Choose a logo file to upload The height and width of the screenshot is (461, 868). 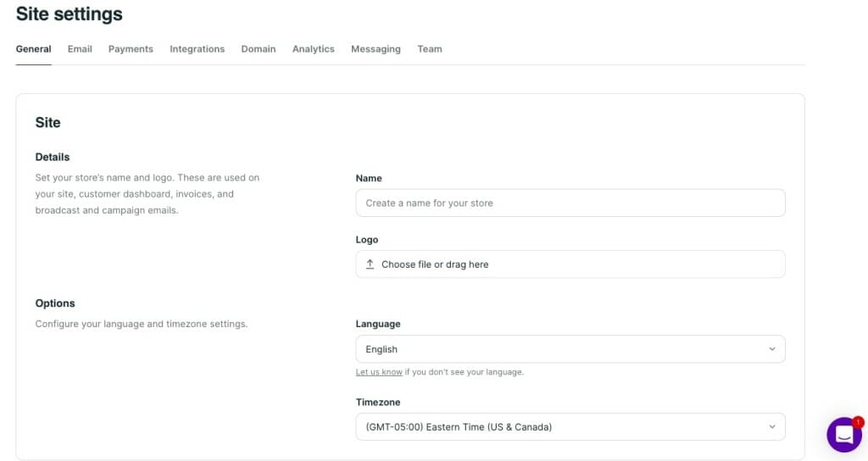(570, 264)
